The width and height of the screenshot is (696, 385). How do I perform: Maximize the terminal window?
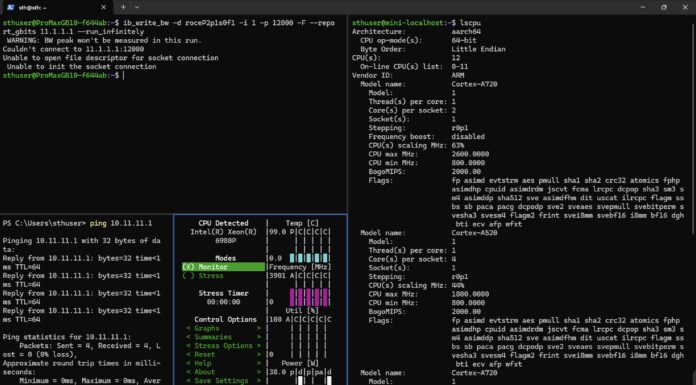point(664,7)
